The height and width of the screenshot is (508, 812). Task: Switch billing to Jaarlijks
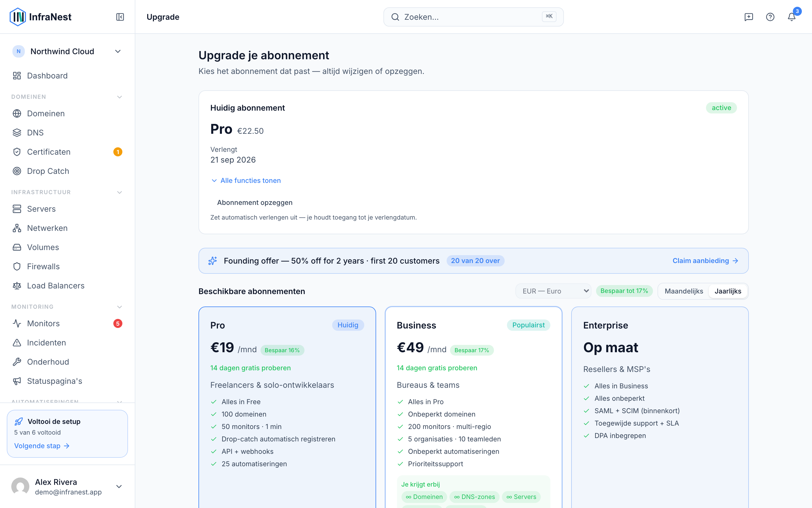pyautogui.click(x=728, y=291)
